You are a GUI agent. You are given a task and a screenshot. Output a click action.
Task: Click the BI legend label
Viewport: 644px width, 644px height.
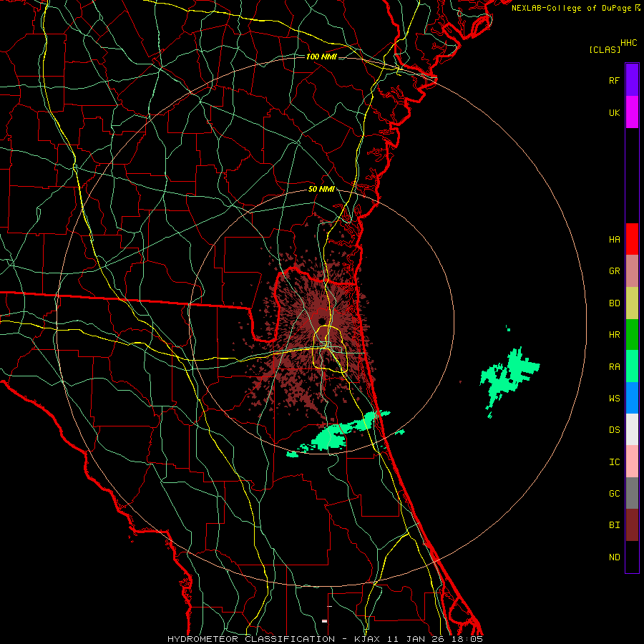614,525
